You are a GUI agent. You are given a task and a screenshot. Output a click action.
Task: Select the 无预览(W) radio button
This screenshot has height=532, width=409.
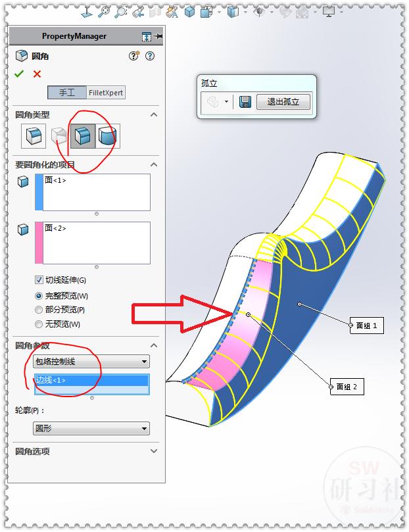pyautogui.click(x=39, y=324)
